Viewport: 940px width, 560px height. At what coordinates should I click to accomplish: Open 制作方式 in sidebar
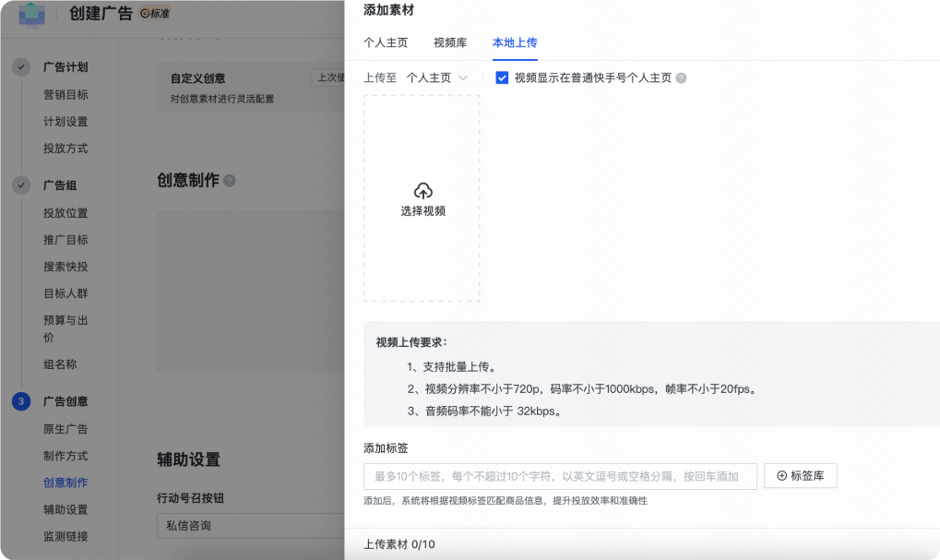(65, 457)
